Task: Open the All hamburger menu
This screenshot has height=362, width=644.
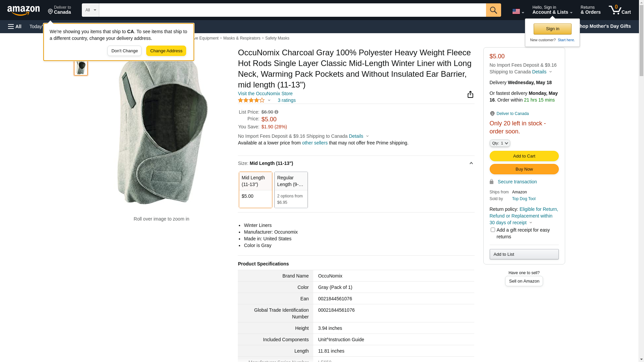Action: [x=15, y=26]
